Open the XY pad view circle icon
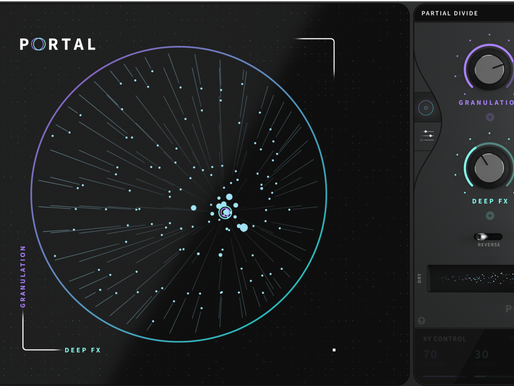Viewport: 514px width, 386px height. (x=426, y=108)
